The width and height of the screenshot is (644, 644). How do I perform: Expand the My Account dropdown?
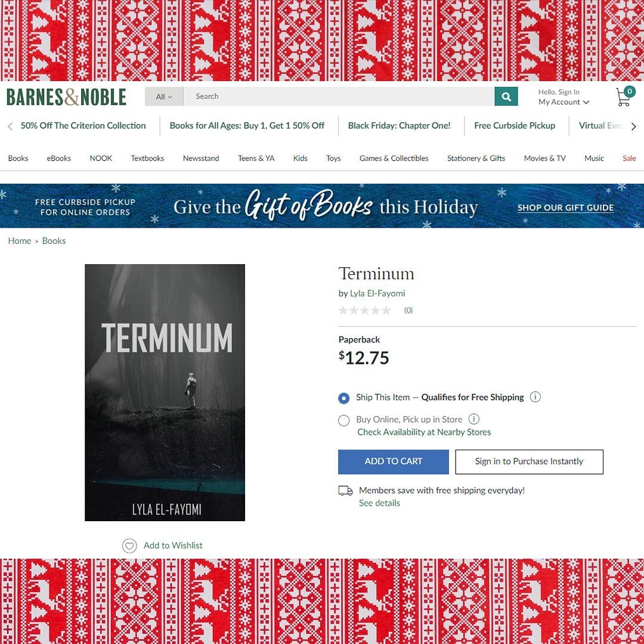point(563,102)
